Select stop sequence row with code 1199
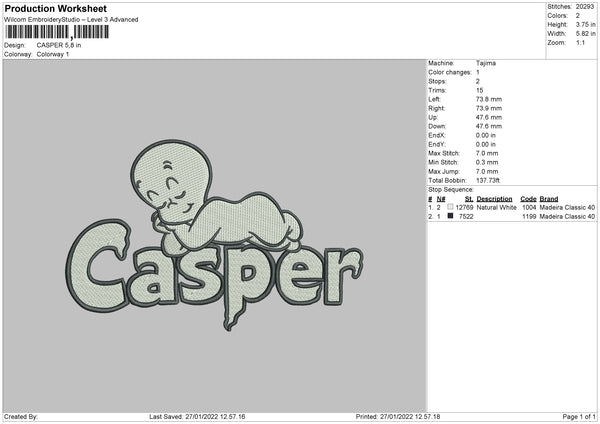The image size is (600, 424). 512,216
